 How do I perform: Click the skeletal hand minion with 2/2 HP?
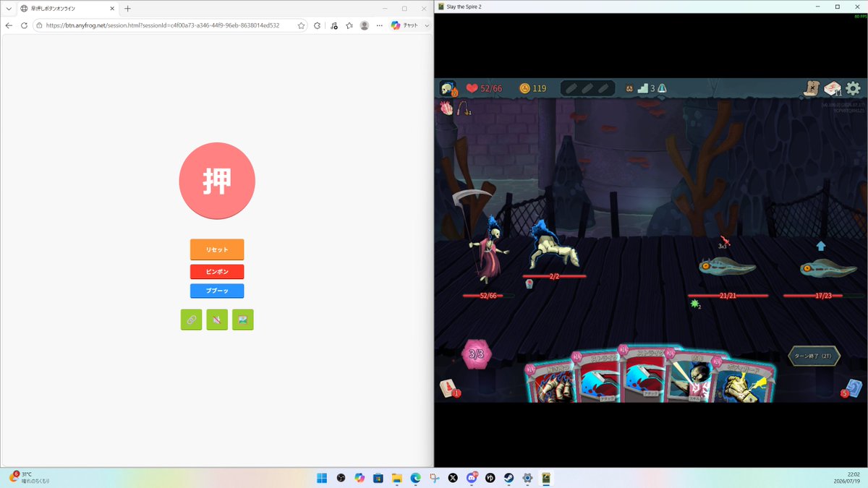tap(553, 246)
